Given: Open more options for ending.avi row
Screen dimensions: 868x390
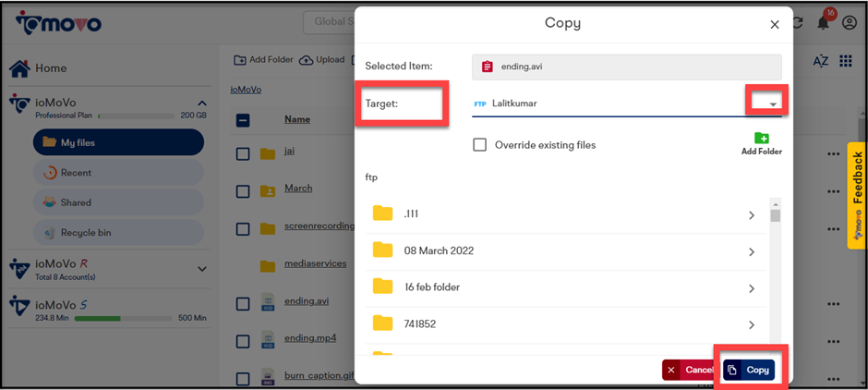Looking at the screenshot, I should click(834, 304).
